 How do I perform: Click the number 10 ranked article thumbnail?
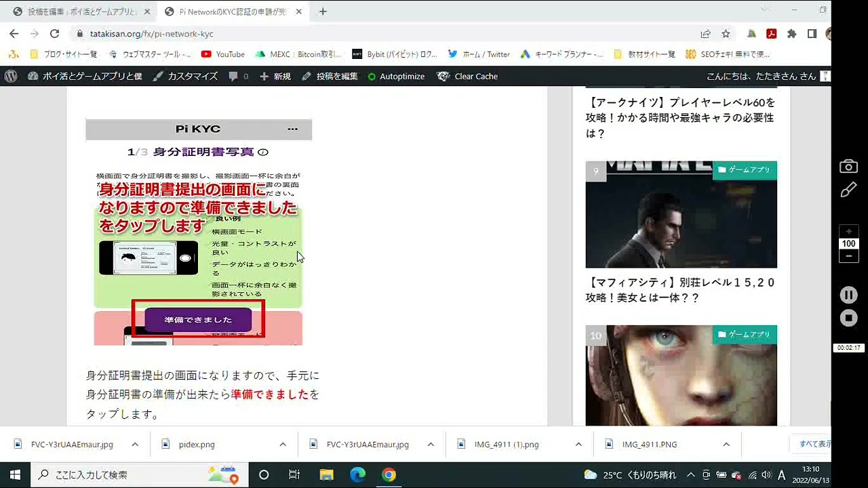681,375
